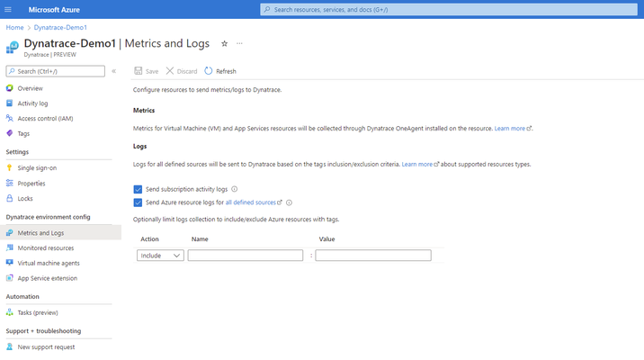Click info icon beside all defined sources

289,202
